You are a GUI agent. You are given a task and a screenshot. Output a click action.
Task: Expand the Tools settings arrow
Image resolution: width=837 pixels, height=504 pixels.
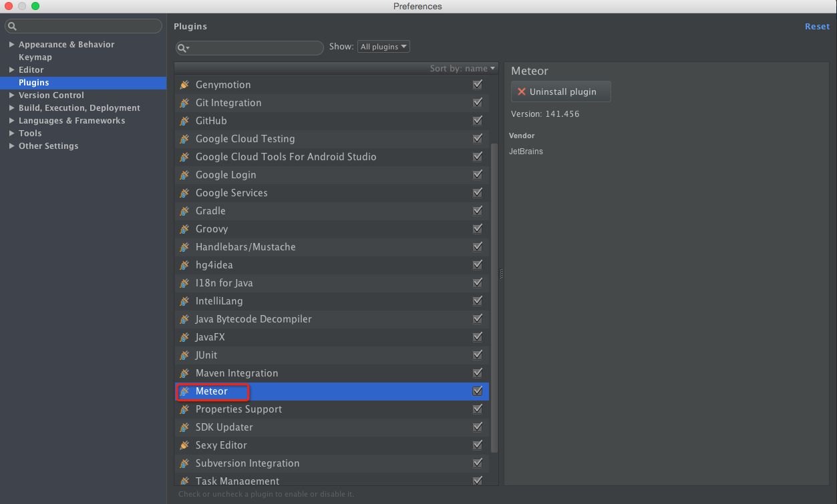tap(11, 134)
